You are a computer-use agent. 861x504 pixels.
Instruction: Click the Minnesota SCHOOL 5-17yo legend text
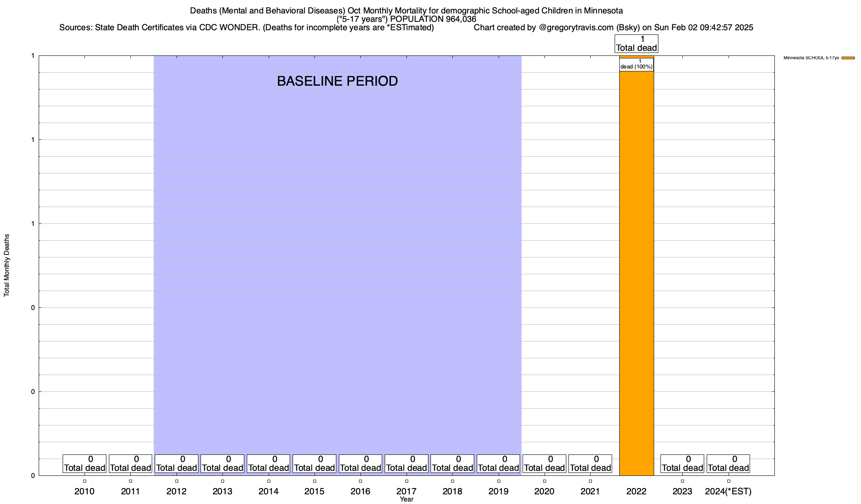tap(811, 58)
